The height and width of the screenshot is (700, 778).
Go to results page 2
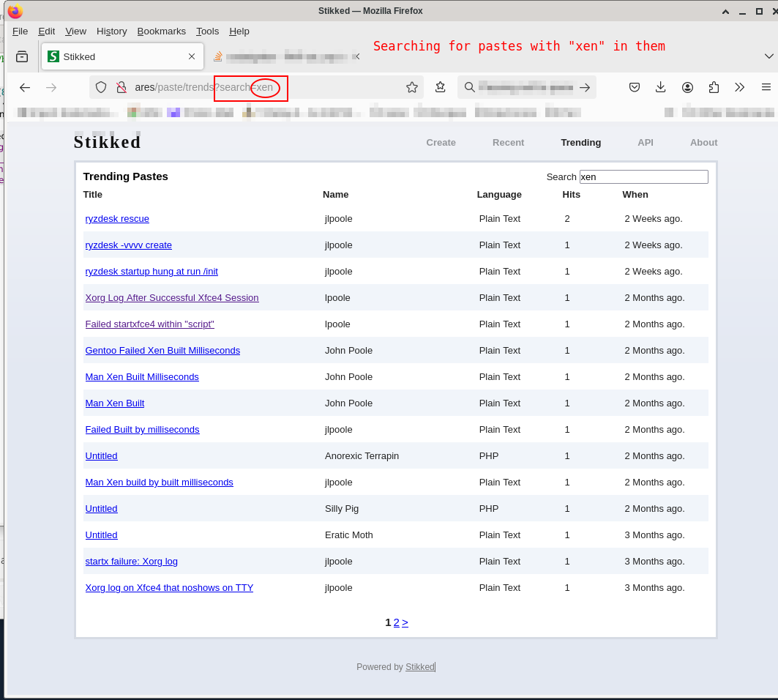(397, 622)
